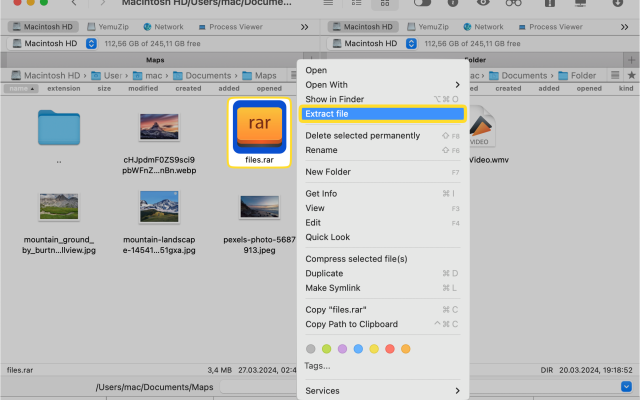Apply the red color tag
This screenshot has width=640, height=400.
coord(405,349)
